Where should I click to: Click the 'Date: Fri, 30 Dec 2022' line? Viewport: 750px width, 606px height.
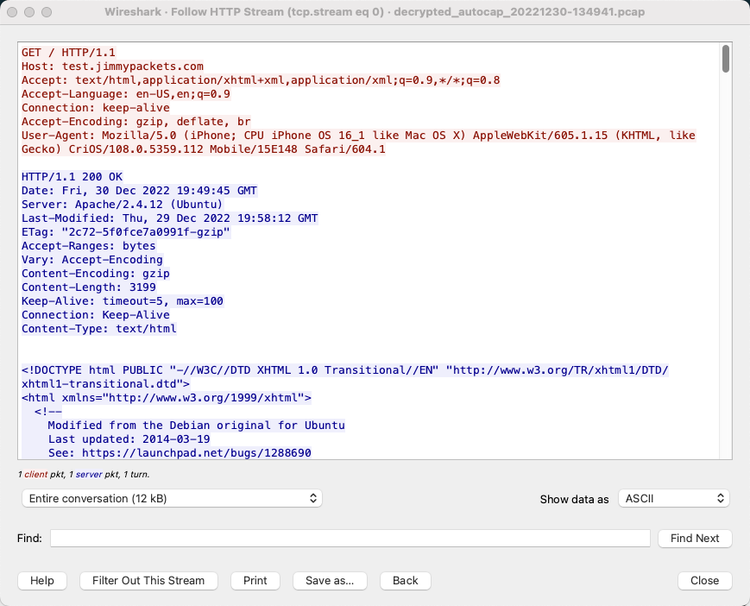139,191
